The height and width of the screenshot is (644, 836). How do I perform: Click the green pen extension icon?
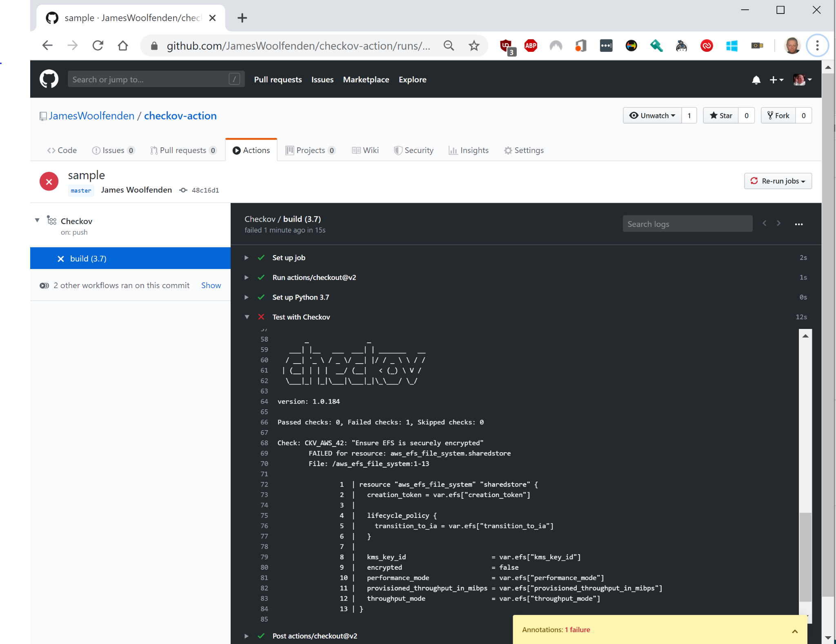click(x=656, y=46)
